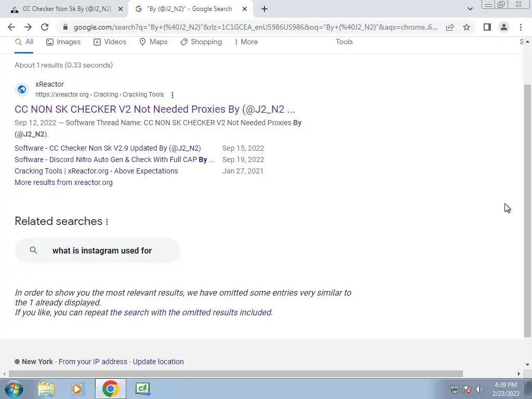Open Cracking Tools | xReactor.org sitelink
Screen dimensions: 532x399
[x=96, y=171]
